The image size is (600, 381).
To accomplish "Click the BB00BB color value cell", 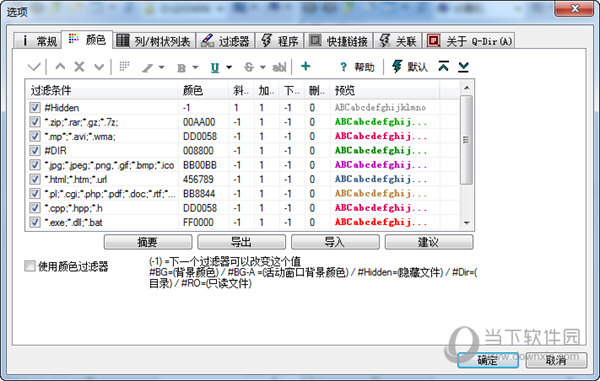I will tap(200, 165).
